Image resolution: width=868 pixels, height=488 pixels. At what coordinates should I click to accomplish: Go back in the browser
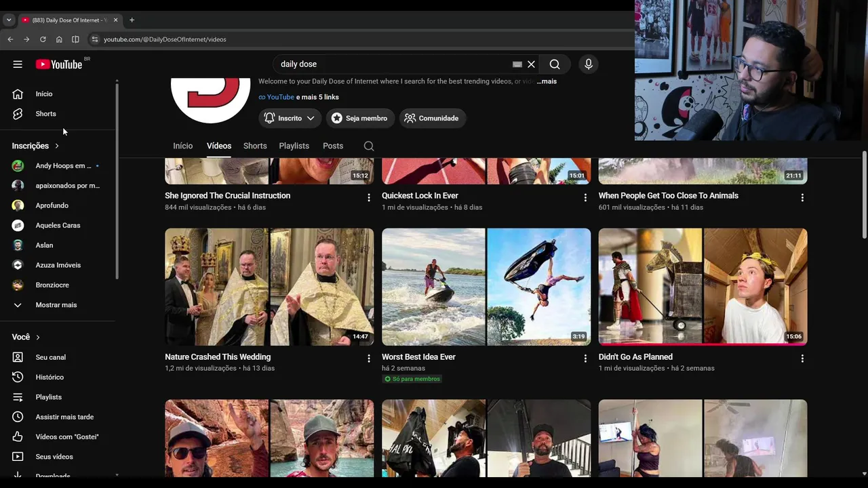10,39
